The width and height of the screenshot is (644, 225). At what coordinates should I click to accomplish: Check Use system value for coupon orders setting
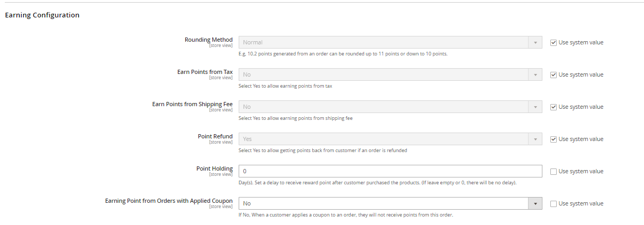[554, 203]
